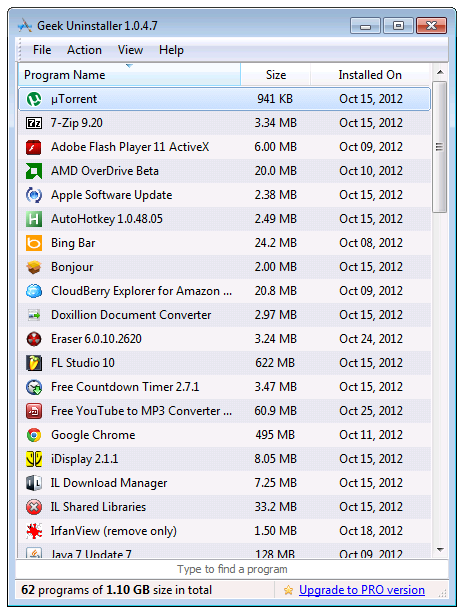This screenshot has height=611, width=463.
Task: Select Doxillion Document Converter name text
Action: pos(131,315)
